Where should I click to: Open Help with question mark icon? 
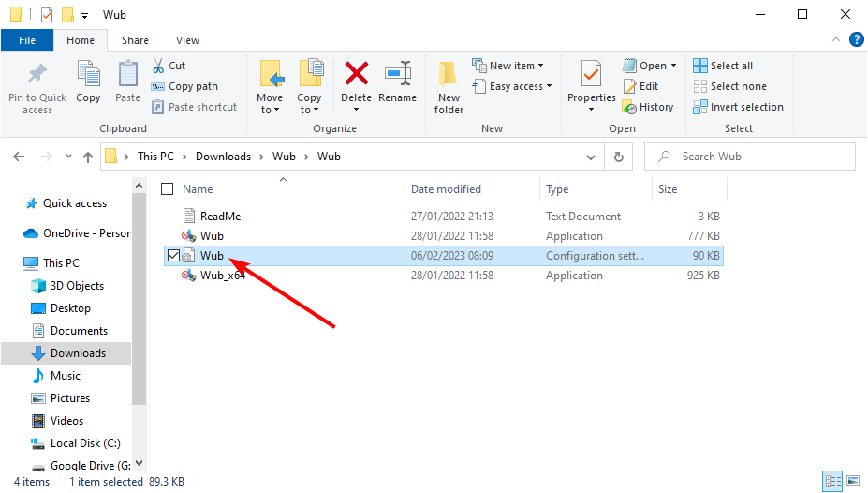pyautogui.click(x=857, y=39)
